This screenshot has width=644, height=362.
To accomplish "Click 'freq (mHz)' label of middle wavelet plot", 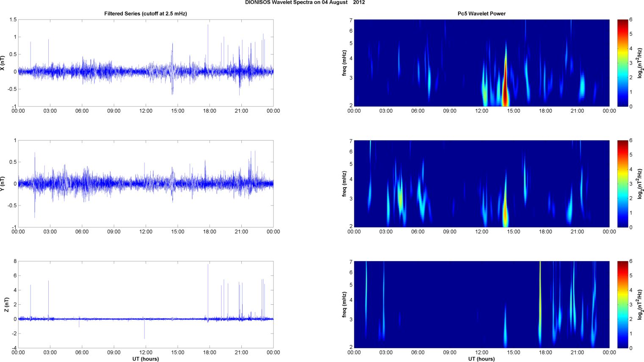I will pos(345,184).
